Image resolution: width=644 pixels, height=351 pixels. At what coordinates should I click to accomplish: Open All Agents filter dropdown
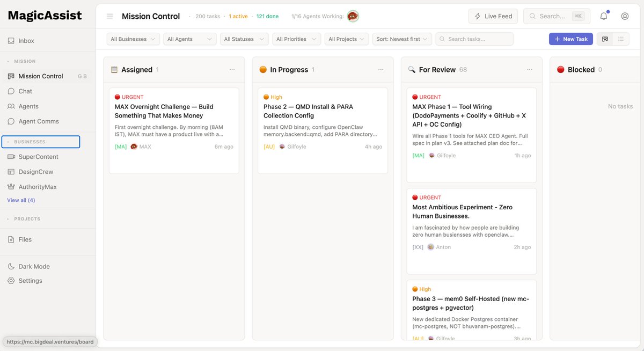click(x=190, y=39)
